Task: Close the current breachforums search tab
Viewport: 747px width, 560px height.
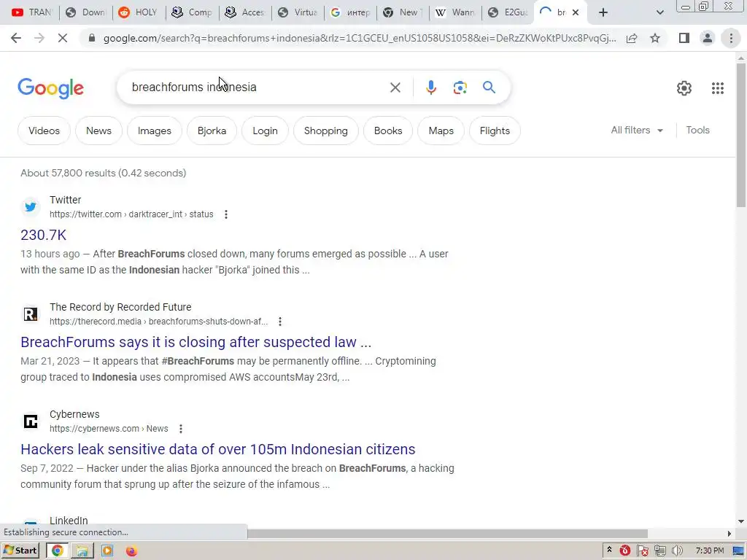Action: [x=576, y=12]
